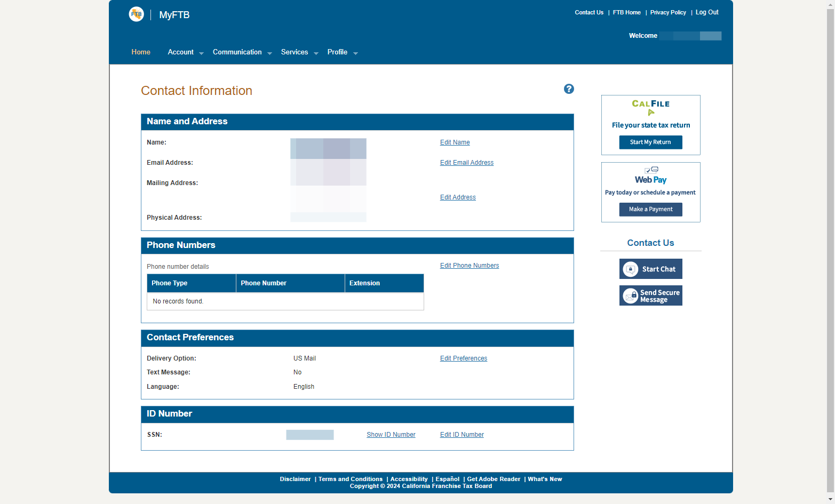Click the Phone Number column header
This screenshot has height=504, width=835.
pyautogui.click(x=290, y=283)
